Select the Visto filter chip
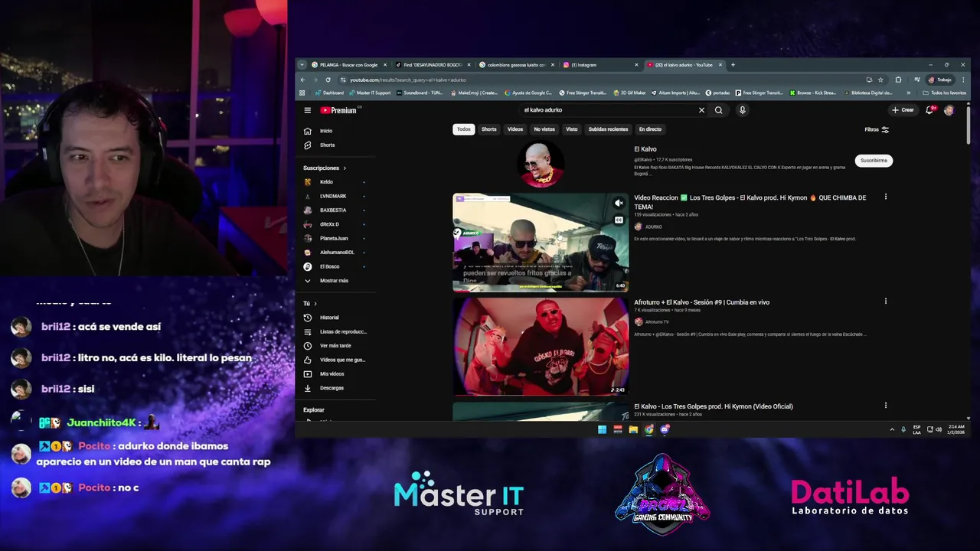This screenshot has width=980, height=551. tap(572, 129)
